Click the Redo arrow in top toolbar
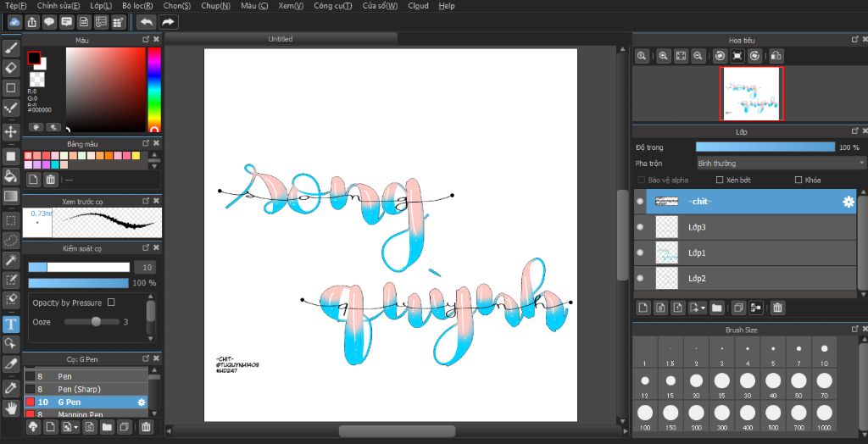The image size is (868, 444). (x=169, y=22)
